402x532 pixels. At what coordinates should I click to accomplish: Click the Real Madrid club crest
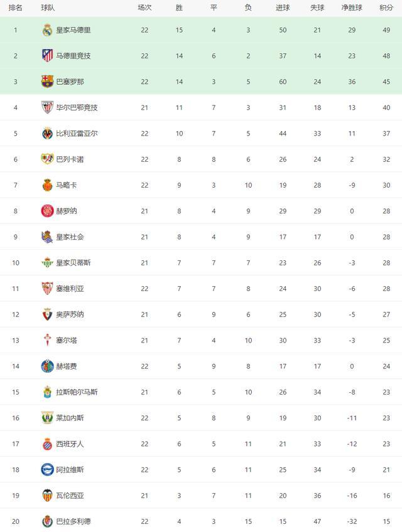click(x=47, y=30)
